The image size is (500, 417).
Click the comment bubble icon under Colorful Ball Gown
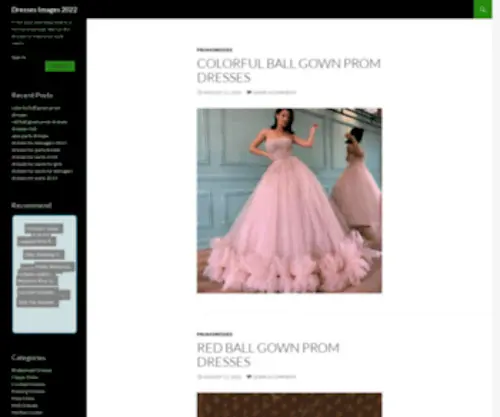coord(249,92)
